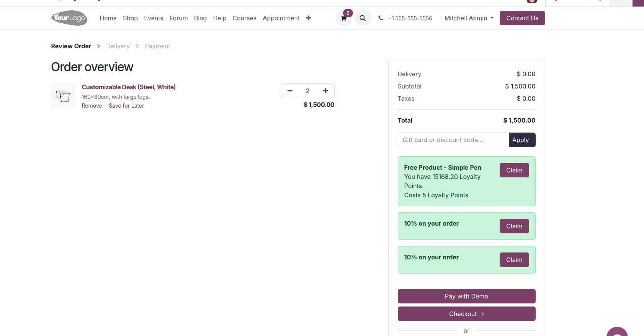This screenshot has height=336, width=644.
Task: Open the shopping cart icon
Action: pyautogui.click(x=344, y=18)
